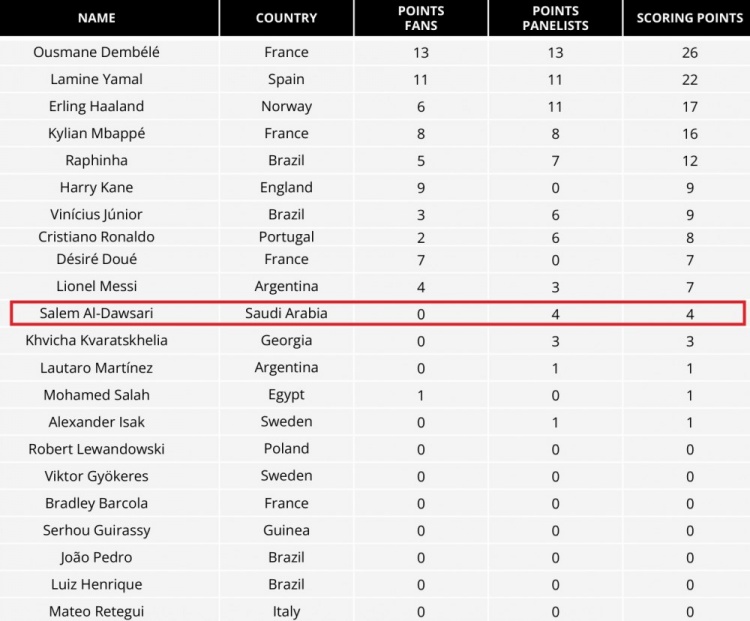Click the NAME column header
750x621 pixels.
click(96, 18)
